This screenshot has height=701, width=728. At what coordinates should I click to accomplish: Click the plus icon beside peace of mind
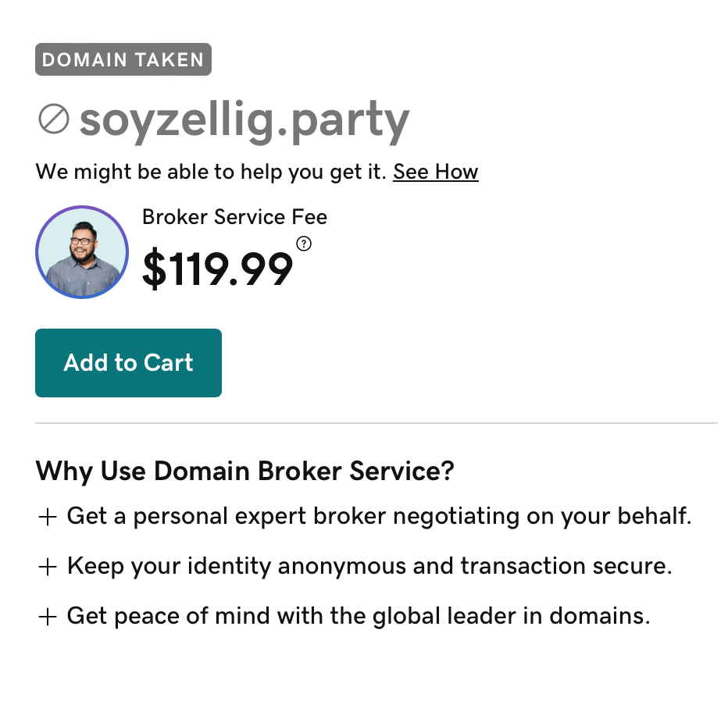[48, 617]
